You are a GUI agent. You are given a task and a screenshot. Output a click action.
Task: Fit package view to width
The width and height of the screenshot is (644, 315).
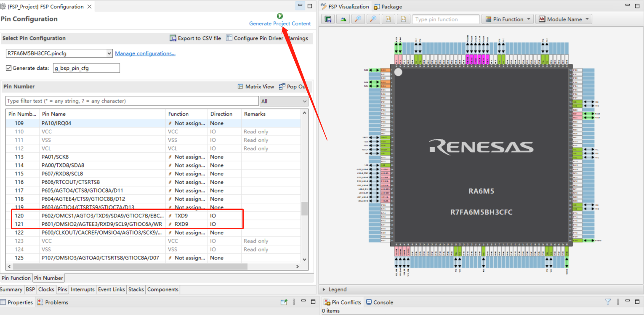point(403,19)
